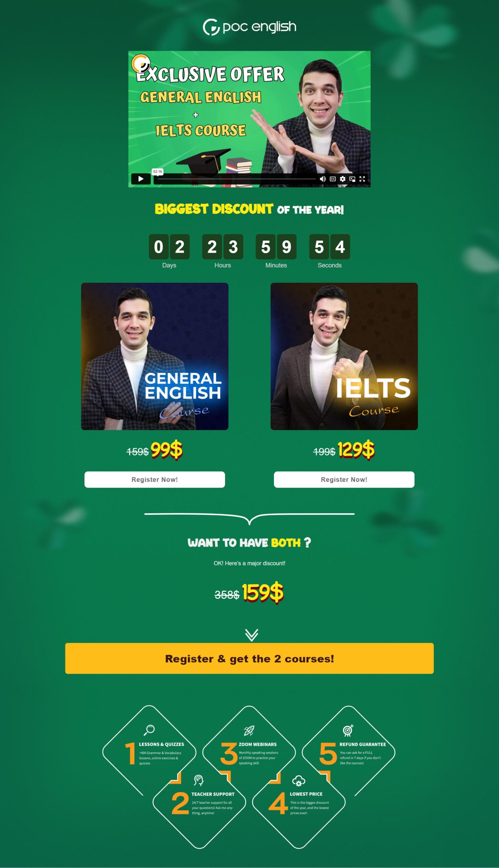Click rocket icon for Zoom Webinars
This screenshot has width=499, height=868.
click(x=249, y=730)
